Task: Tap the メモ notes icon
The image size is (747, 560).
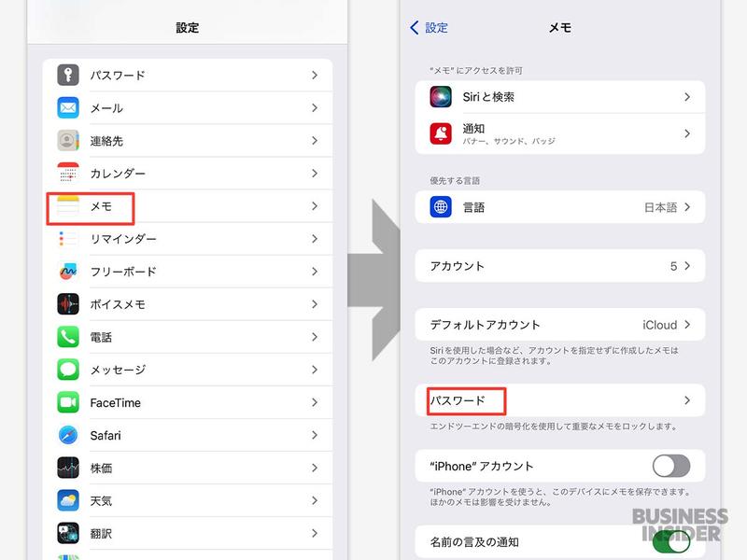Action: 68,206
